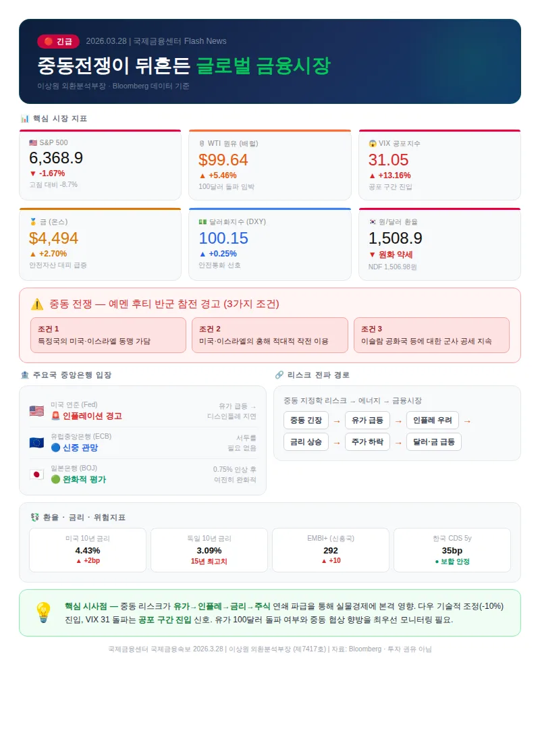Click the bar chart icon beside 핵심 시장 지표

tap(24, 119)
